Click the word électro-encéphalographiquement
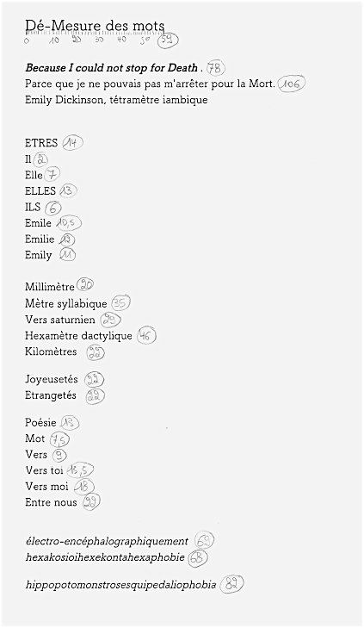 (107, 542)
